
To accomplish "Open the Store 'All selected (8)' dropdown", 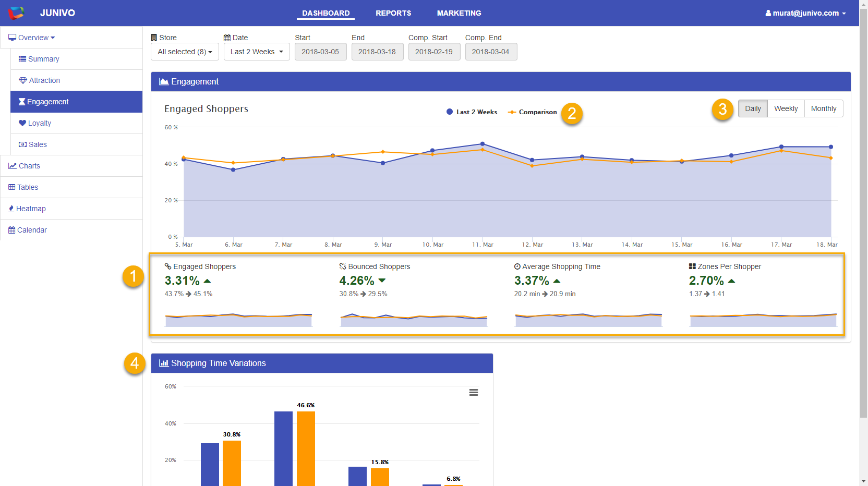I will click(185, 52).
